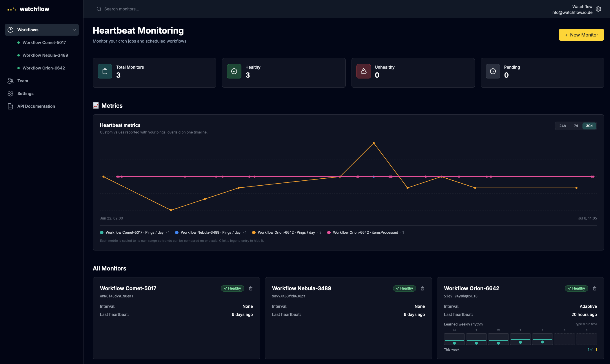Click the Total Monitors clipboard icon
Viewport: 610px width, 364px height.
(x=105, y=71)
